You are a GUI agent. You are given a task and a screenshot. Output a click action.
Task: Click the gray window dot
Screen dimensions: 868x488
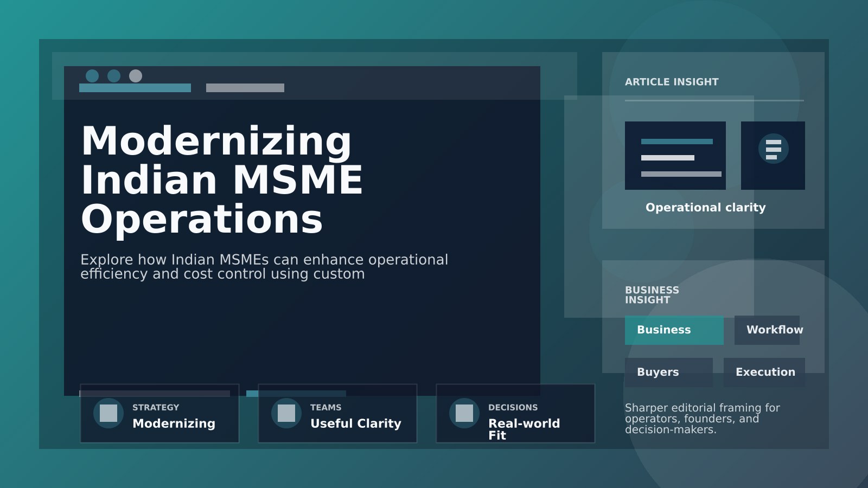pos(136,76)
